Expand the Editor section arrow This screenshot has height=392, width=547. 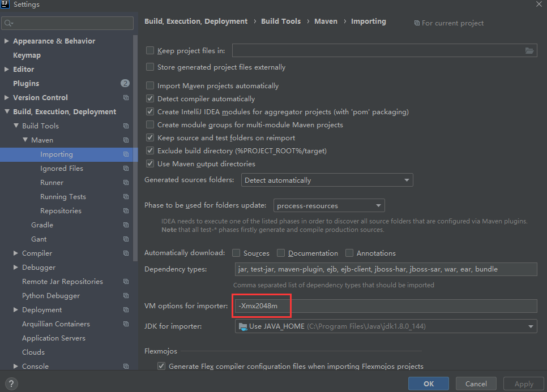tap(6, 70)
